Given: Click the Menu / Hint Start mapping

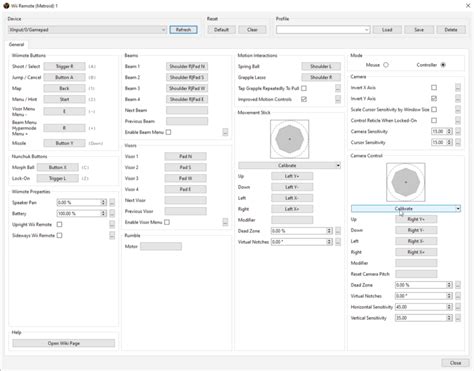Looking at the screenshot, I should [64, 99].
